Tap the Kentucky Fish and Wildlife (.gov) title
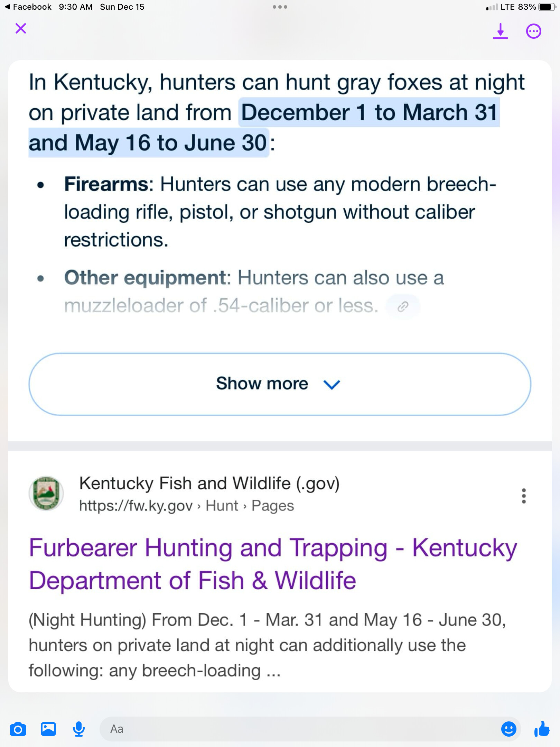 pyautogui.click(x=209, y=483)
